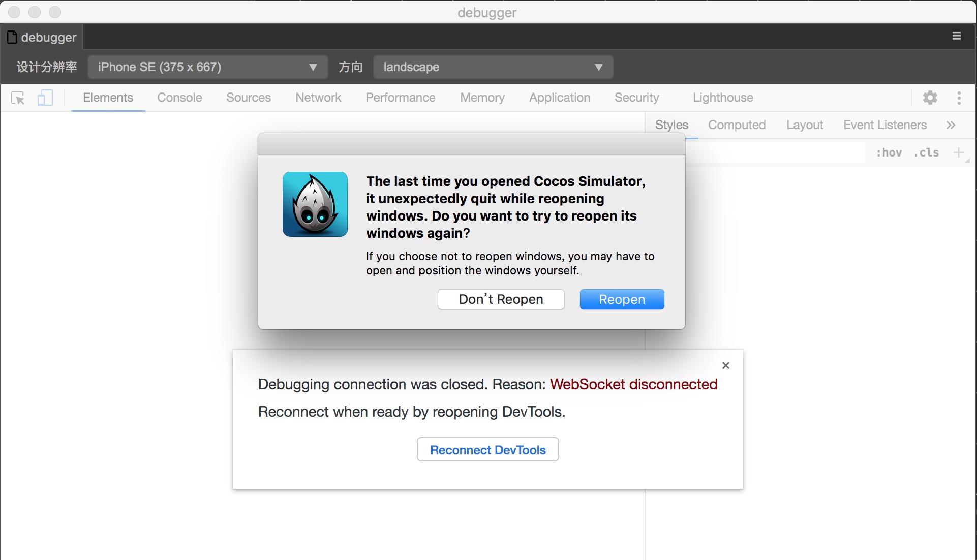Open the DevTools three-dot menu
Screen dimensions: 977x560
(959, 98)
